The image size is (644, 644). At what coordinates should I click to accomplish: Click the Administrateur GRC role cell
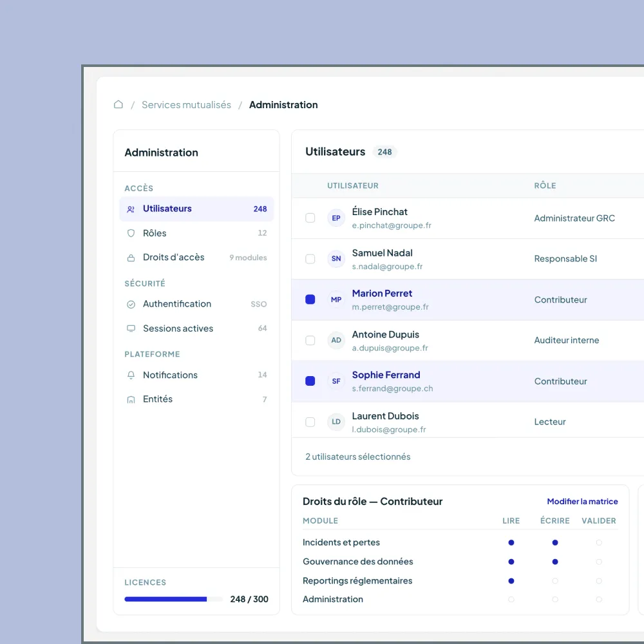point(574,218)
